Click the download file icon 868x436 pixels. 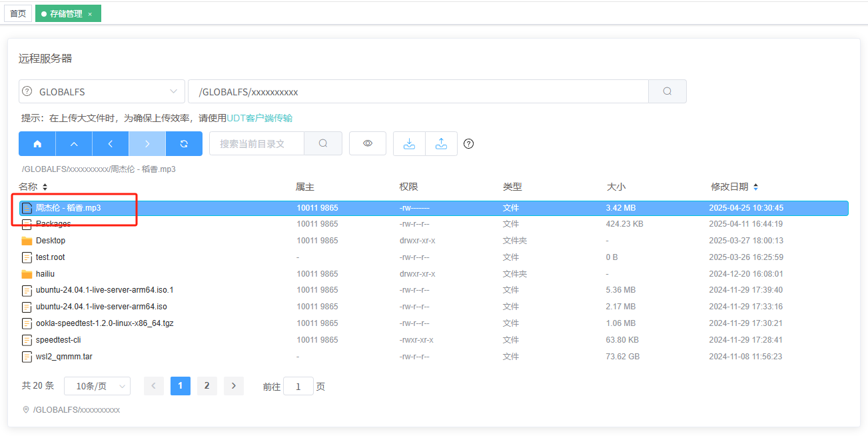410,144
